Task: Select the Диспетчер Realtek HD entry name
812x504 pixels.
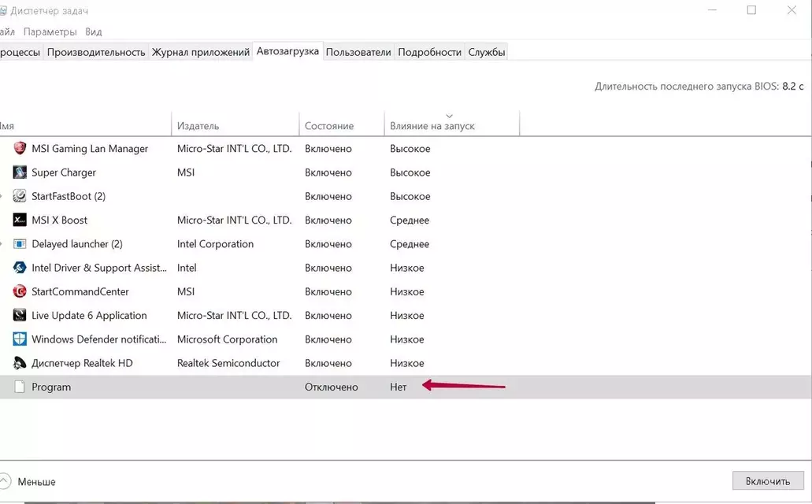Action: tap(83, 363)
